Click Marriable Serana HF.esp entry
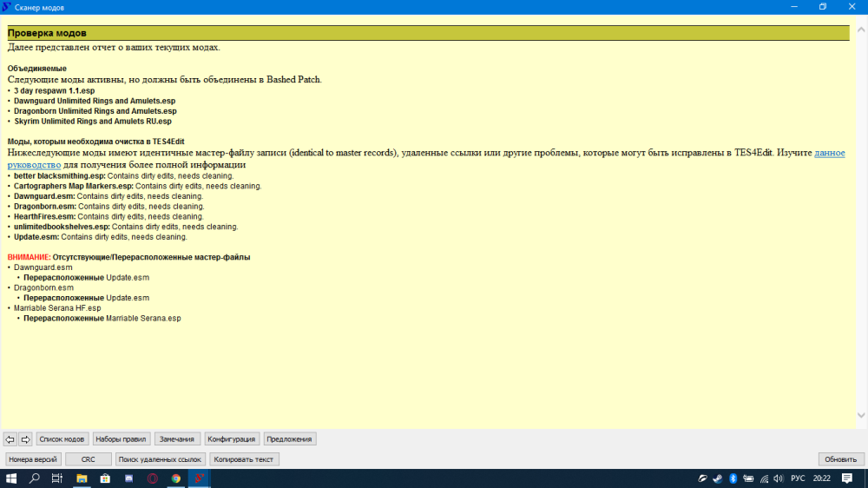This screenshot has height=488, width=868. click(57, 308)
